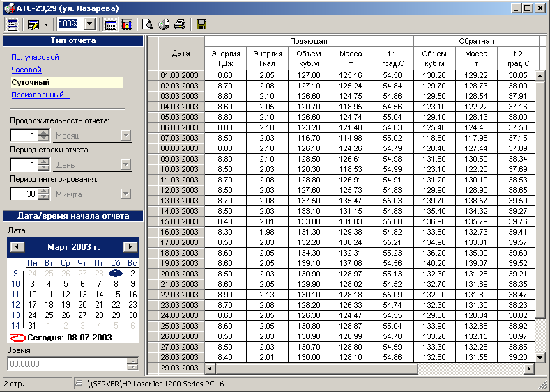Click the report panel toggle icon

(x=13, y=24)
